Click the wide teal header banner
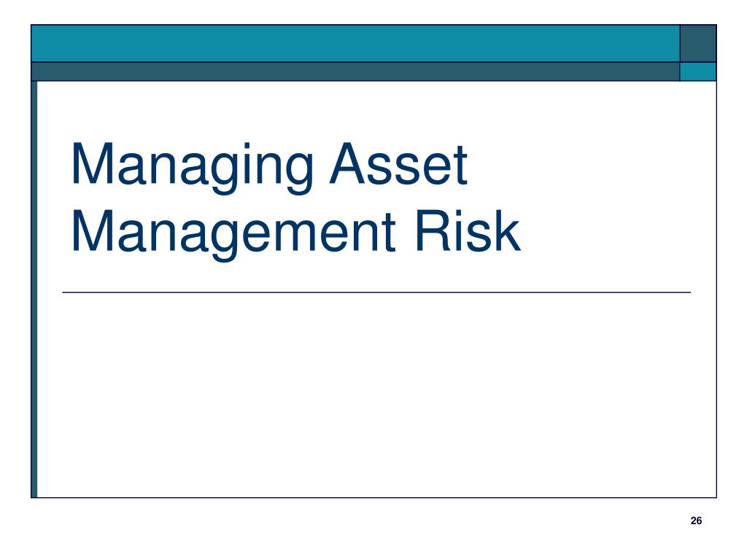Viewport: 747px width, 560px height. (x=355, y=43)
